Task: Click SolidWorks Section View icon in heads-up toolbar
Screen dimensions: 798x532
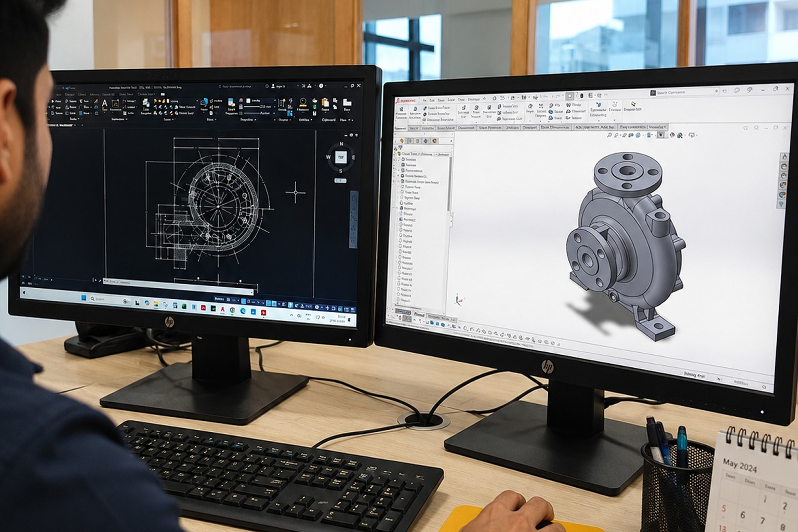Action: [x=630, y=135]
